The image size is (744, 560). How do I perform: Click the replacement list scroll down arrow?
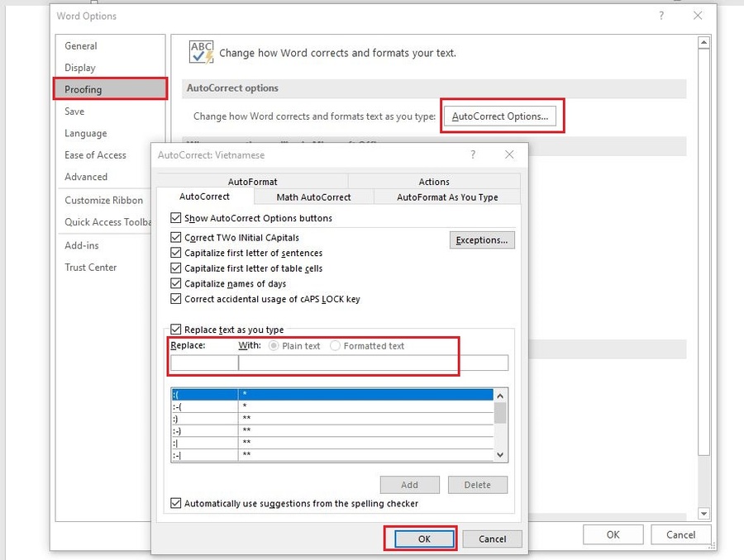click(x=500, y=454)
